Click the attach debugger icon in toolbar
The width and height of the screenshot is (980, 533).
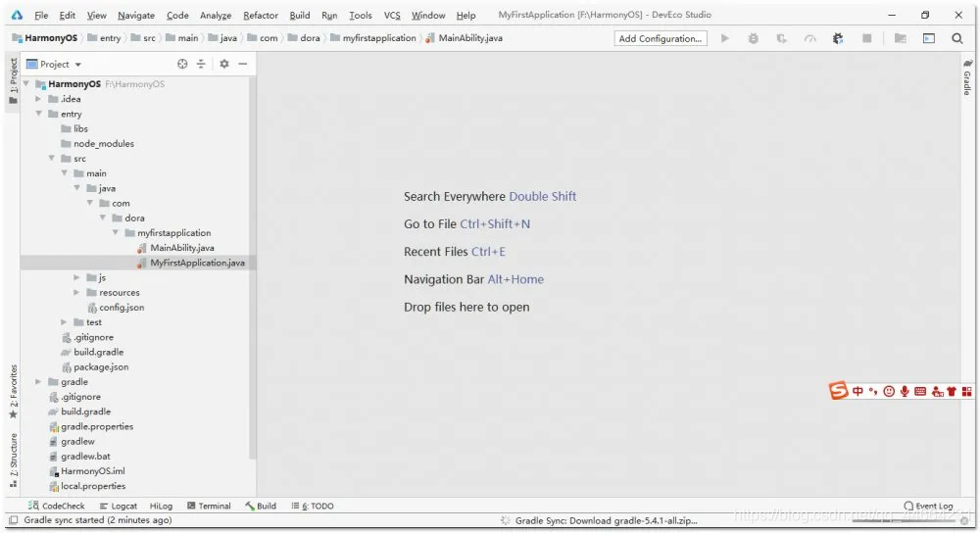(838, 38)
